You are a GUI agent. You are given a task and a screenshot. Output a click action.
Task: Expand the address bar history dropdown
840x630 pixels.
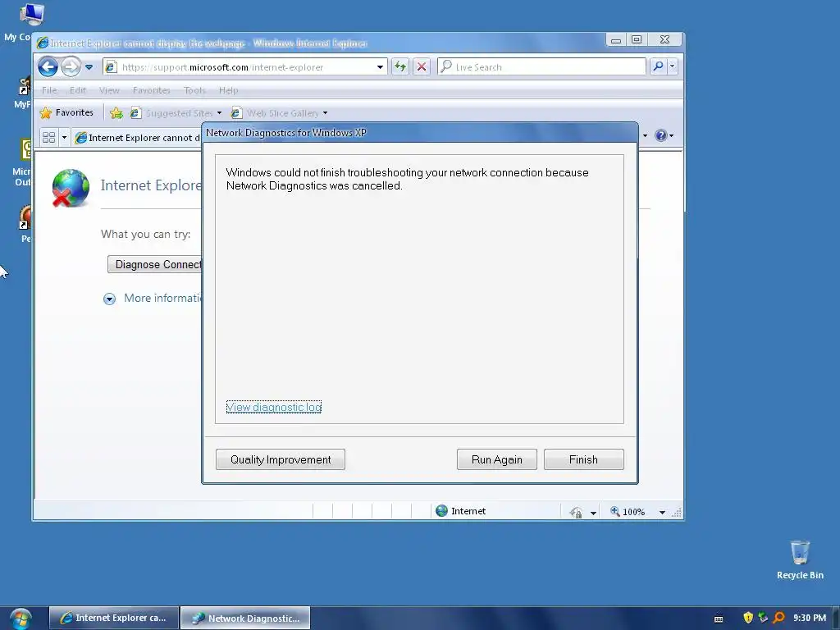(380, 67)
